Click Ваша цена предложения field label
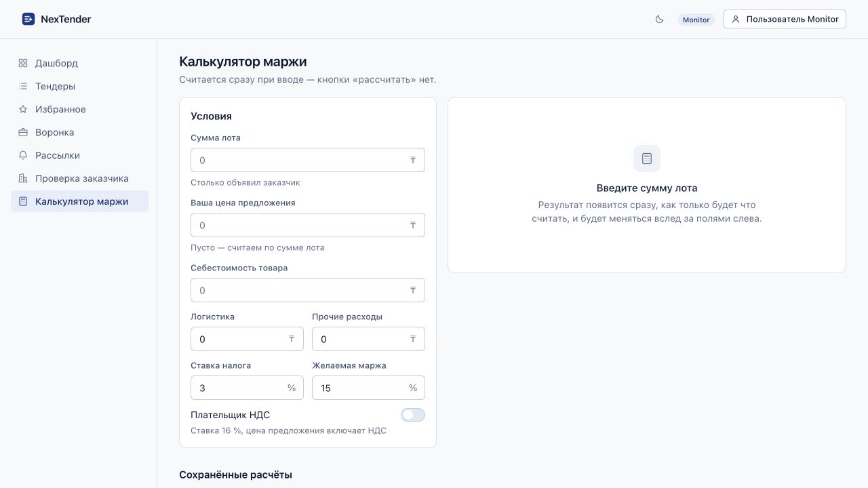 [x=243, y=203]
